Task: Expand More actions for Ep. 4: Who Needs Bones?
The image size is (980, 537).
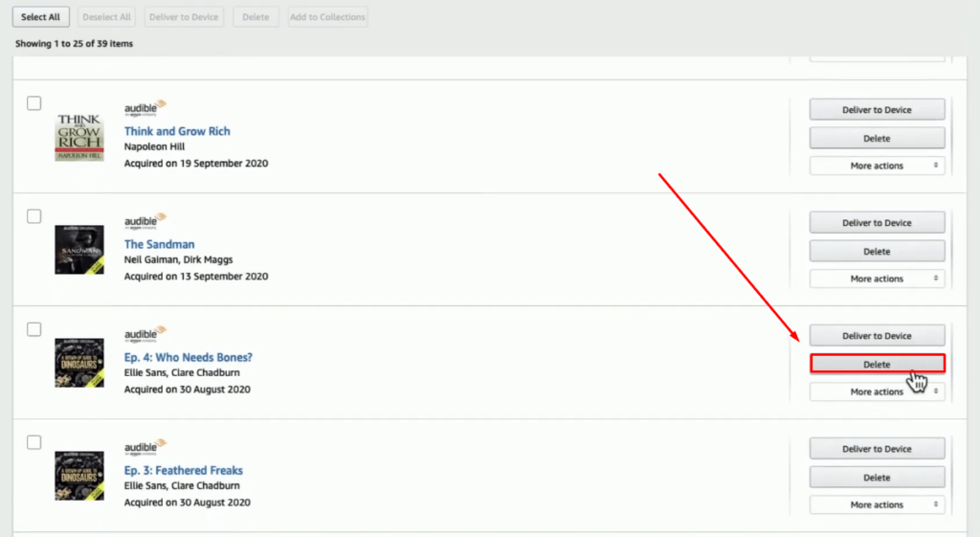Action: coord(877,392)
